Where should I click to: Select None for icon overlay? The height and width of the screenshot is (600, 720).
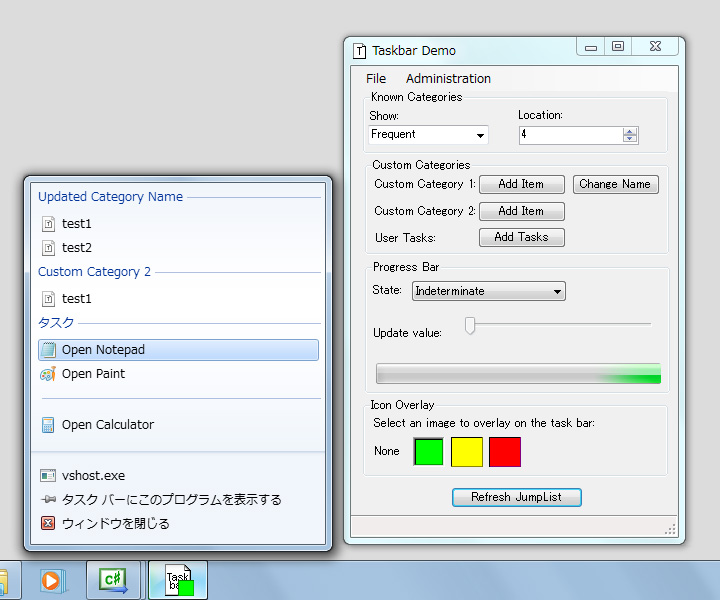(387, 451)
